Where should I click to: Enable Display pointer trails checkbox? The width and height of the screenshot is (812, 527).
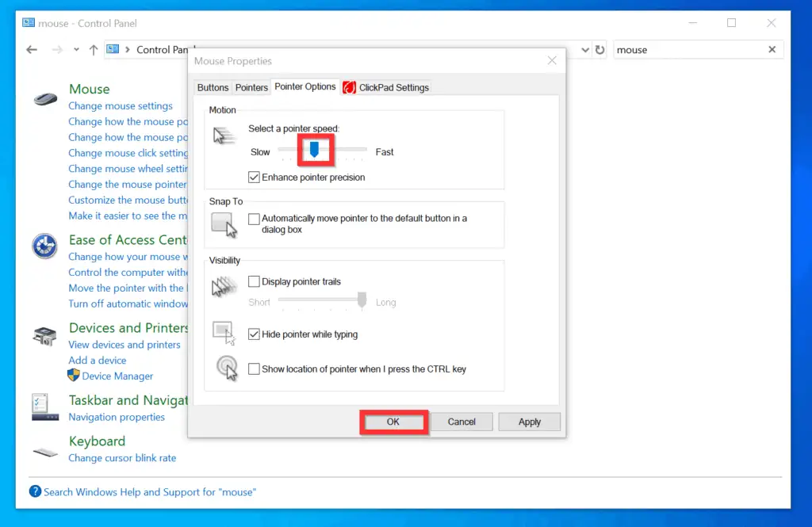click(x=254, y=281)
